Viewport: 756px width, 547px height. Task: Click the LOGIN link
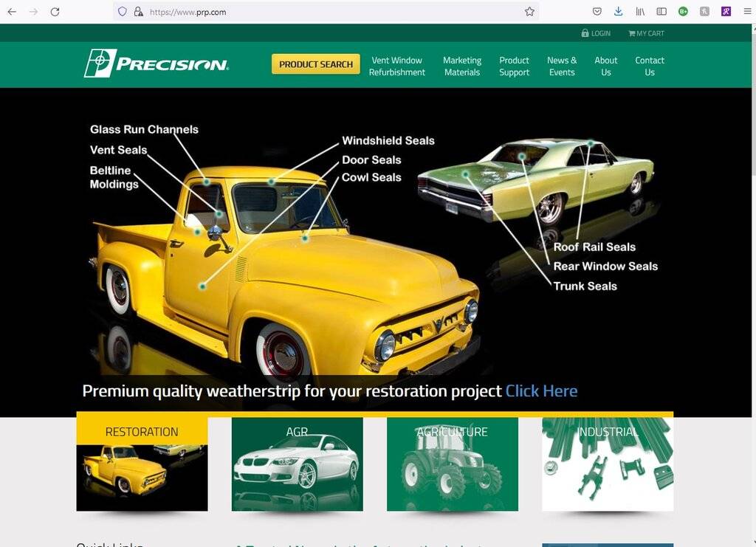(x=596, y=33)
